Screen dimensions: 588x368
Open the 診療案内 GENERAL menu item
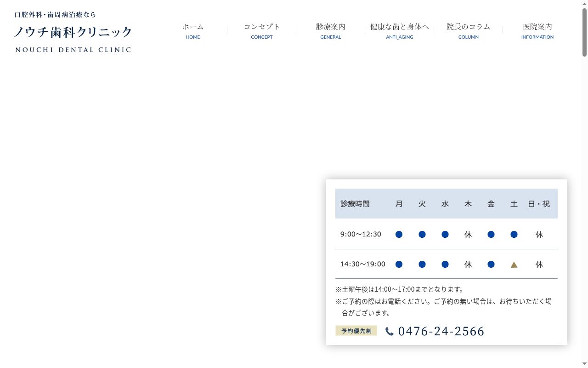pos(331,31)
